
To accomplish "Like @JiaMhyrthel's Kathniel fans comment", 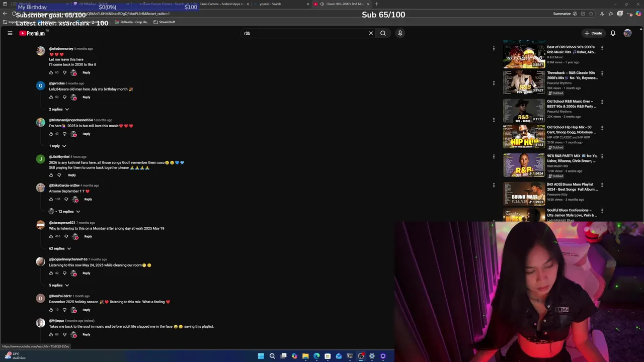I will [x=51, y=175].
